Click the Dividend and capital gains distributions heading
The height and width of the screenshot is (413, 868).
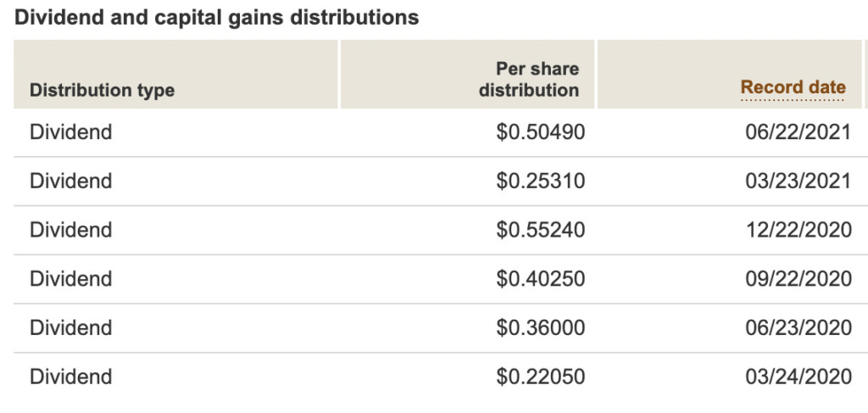point(217,17)
